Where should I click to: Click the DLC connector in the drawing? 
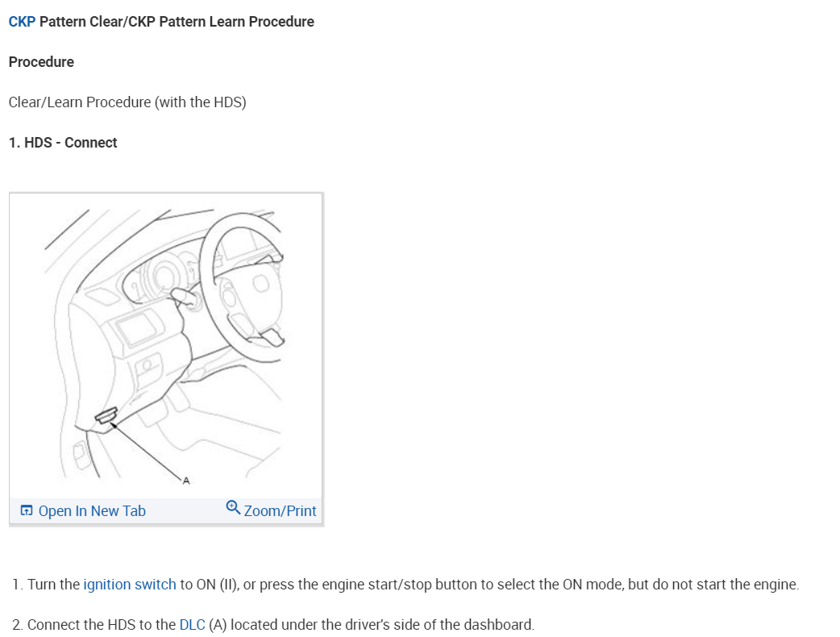click(x=106, y=416)
